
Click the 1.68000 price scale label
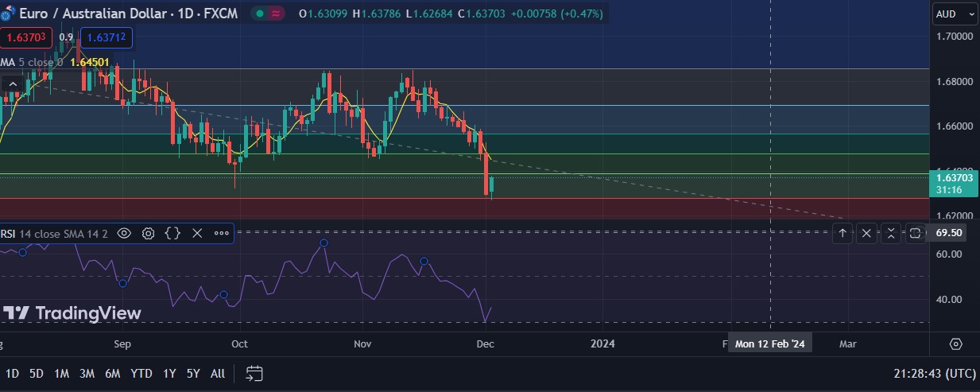click(x=955, y=82)
